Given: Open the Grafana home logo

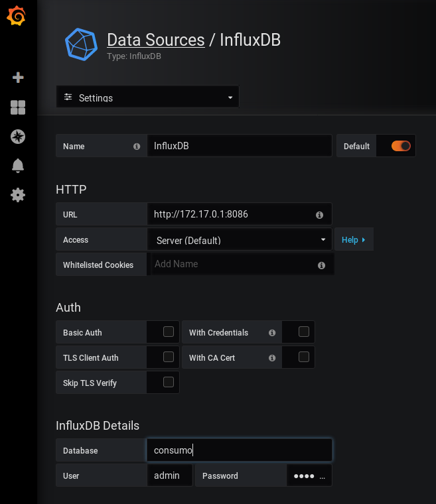Looking at the screenshot, I should pyautogui.click(x=16, y=15).
